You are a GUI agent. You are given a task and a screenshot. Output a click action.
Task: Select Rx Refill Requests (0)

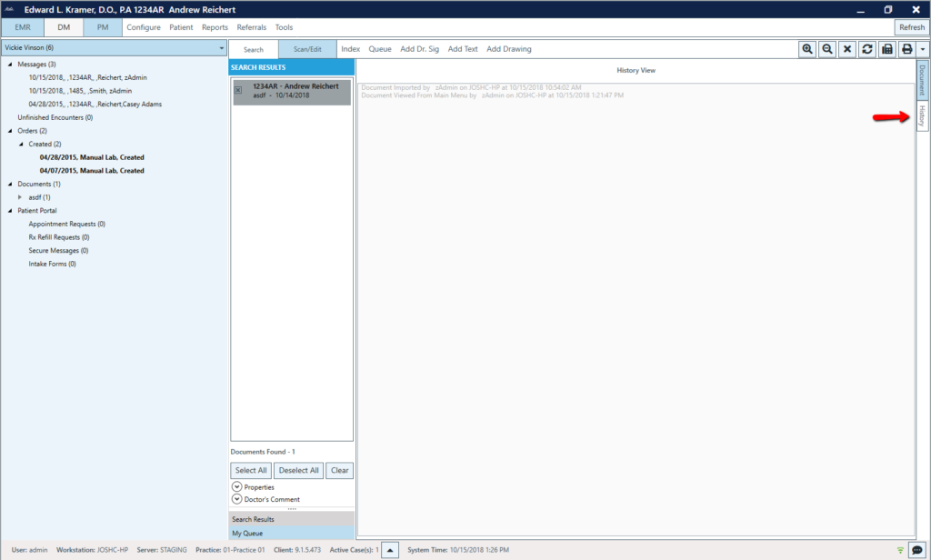pos(59,237)
